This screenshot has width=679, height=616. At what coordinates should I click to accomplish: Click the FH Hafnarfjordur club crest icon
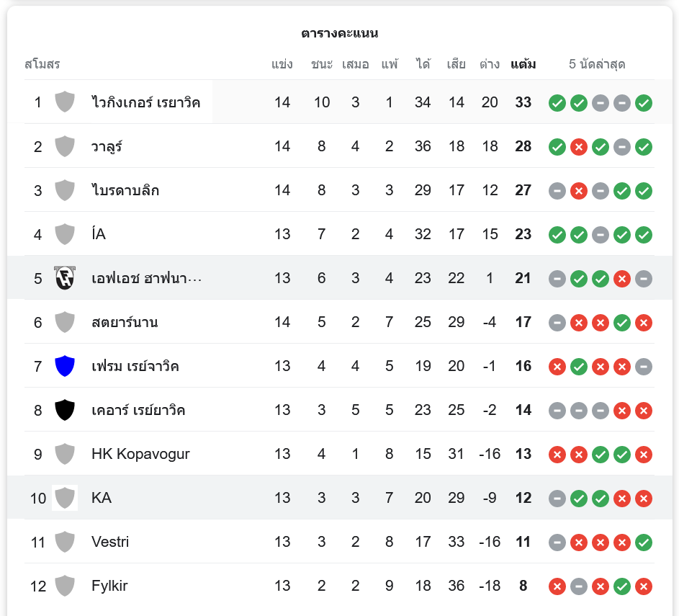click(x=65, y=278)
